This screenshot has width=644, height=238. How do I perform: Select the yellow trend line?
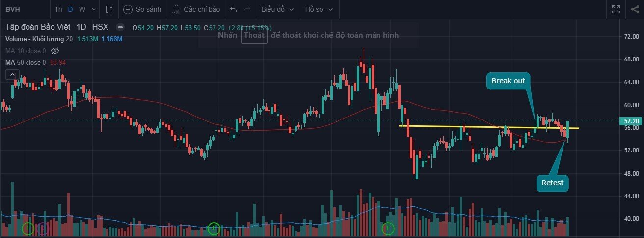click(x=489, y=127)
